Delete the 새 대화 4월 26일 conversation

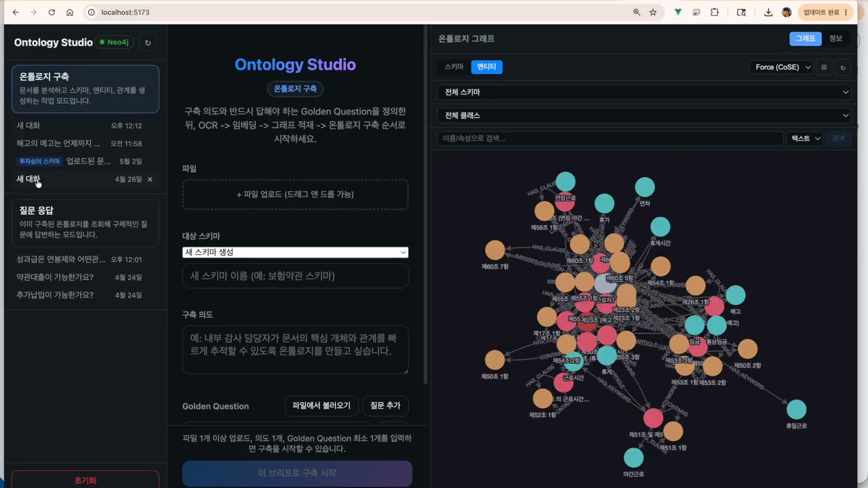(x=150, y=180)
